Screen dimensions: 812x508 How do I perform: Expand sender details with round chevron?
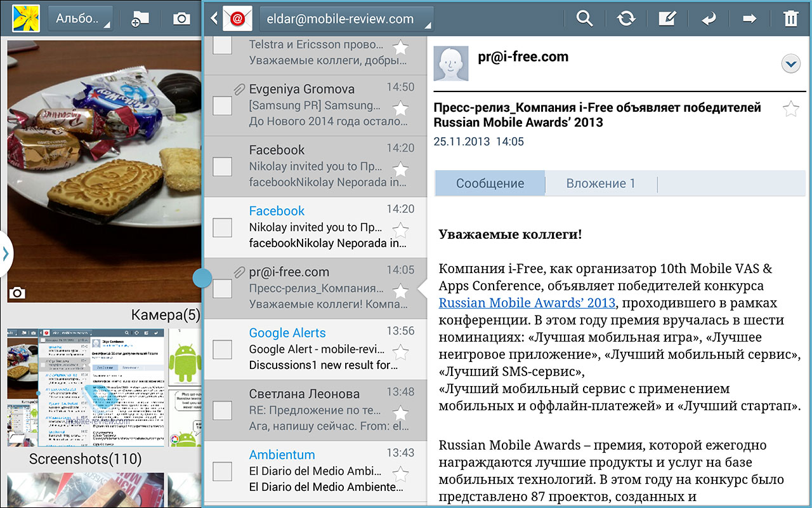[790, 63]
